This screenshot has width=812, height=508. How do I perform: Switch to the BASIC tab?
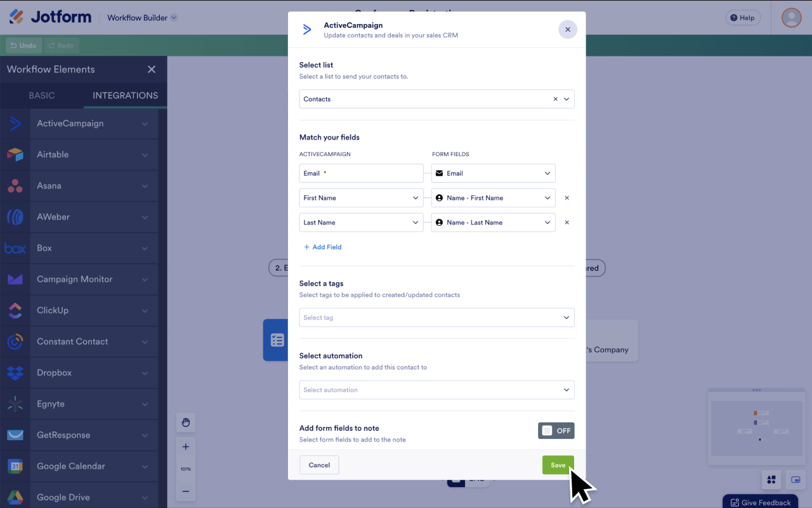point(42,96)
